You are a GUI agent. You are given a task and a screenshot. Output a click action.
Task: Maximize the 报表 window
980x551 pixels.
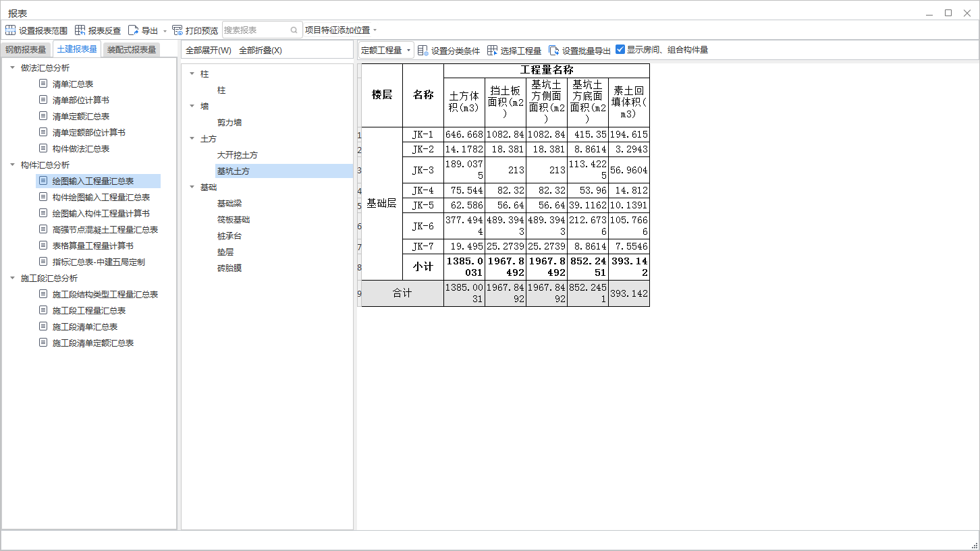click(948, 13)
